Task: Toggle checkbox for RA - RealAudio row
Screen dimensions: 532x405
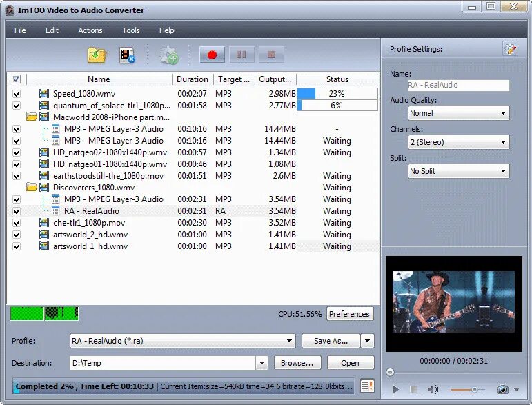Action: (17, 211)
